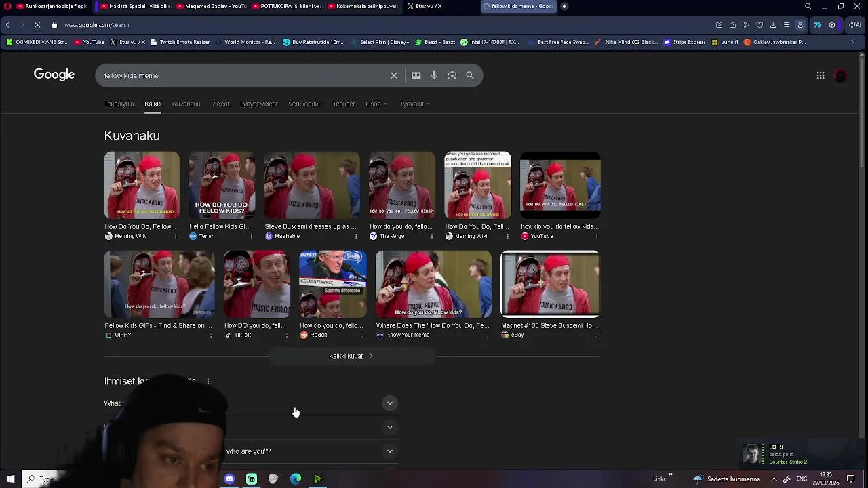Open the Meming Wiki first image thumbnail

(x=142, y=184)
